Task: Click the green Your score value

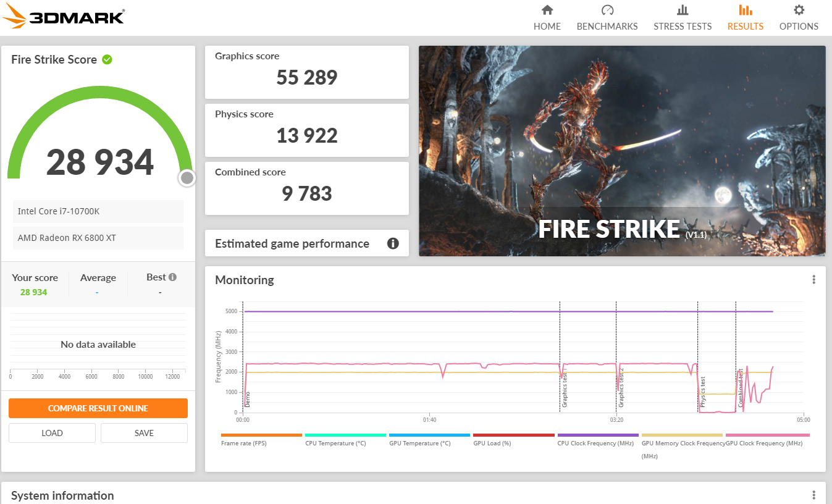Action: coord(34,292)
